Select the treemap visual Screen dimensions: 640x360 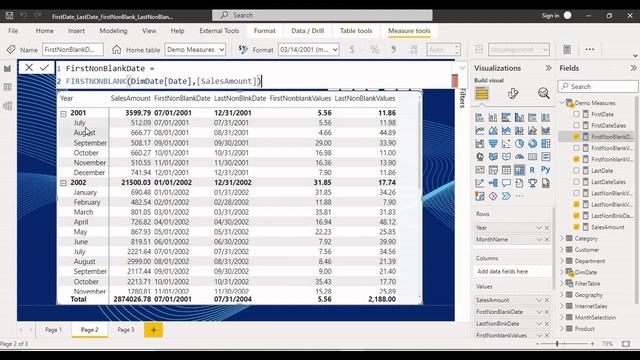(546, 144)
